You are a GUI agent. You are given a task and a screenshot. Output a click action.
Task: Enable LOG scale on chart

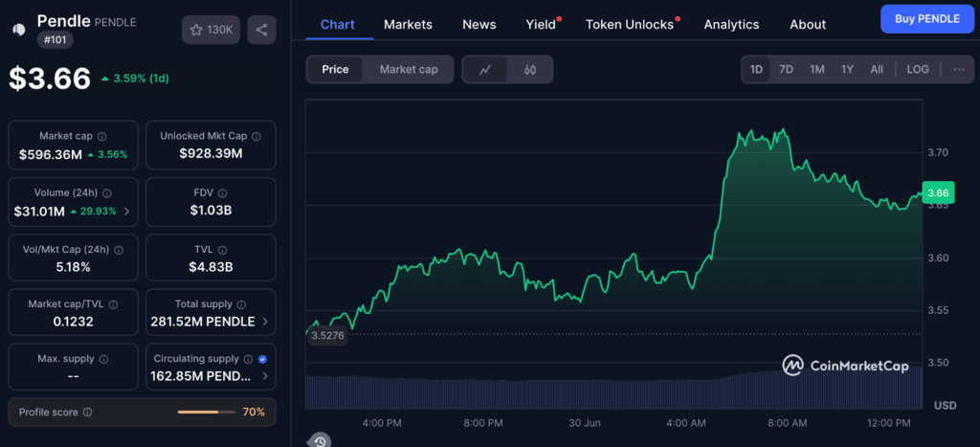click(x=917, y=69)
